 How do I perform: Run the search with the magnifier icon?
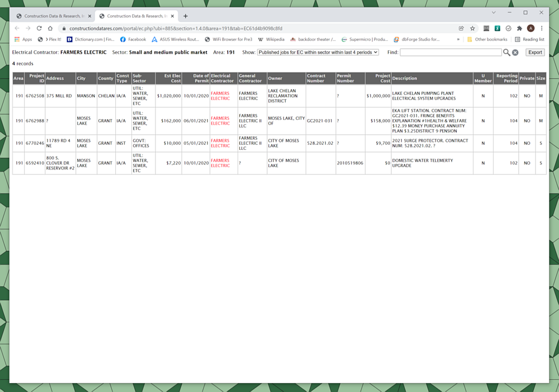pos(506,53)
